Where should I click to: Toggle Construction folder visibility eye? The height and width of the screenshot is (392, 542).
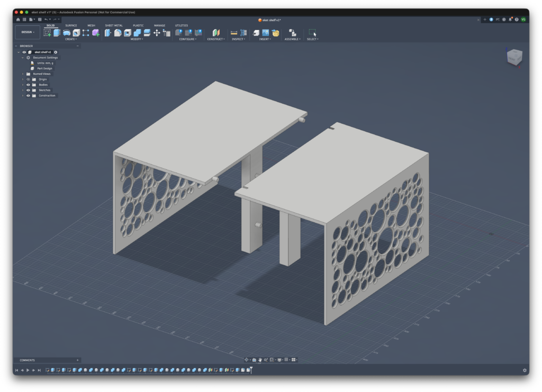pos(29,96)
